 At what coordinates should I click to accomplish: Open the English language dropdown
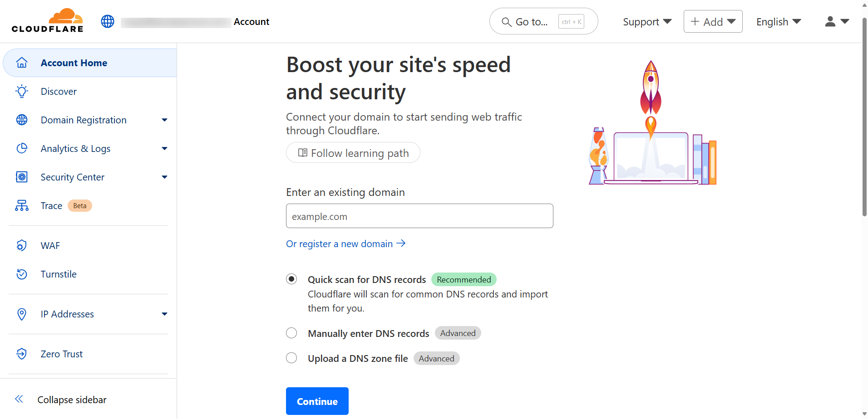click(778, 22)
